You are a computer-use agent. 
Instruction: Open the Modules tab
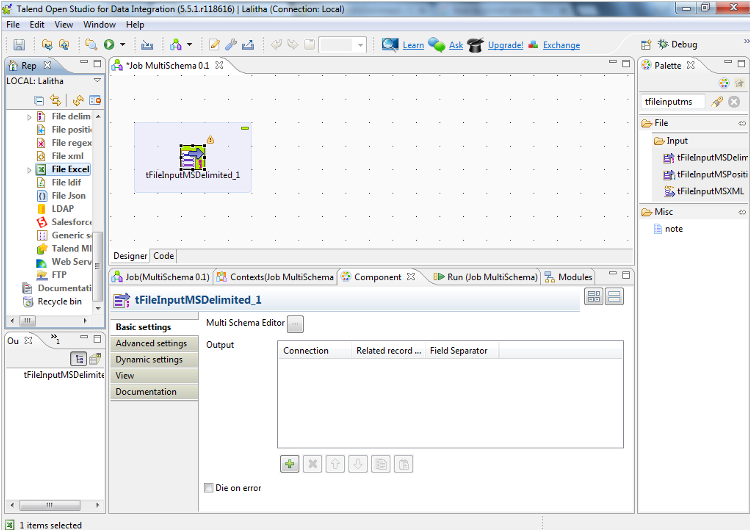tap(569, 277)
